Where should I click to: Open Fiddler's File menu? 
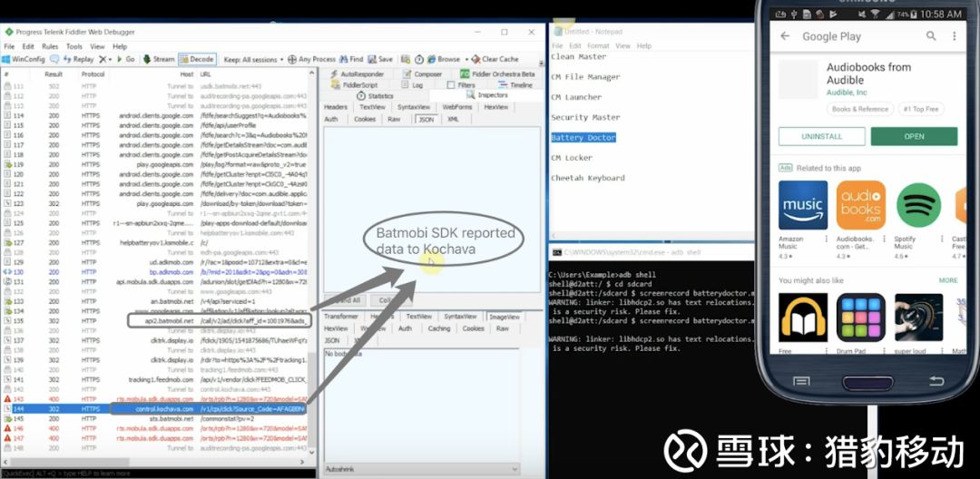pyautogui.click(x=9, y=46)
